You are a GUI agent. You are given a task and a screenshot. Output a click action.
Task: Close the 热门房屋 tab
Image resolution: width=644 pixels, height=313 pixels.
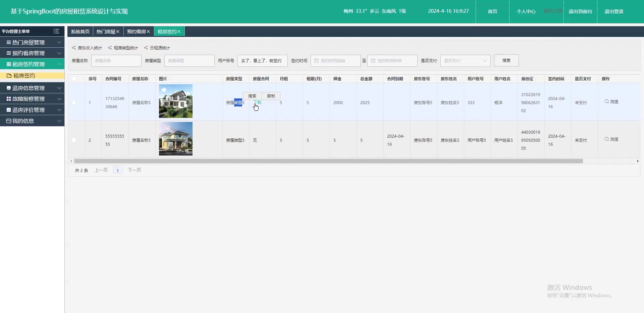point(118,32)
